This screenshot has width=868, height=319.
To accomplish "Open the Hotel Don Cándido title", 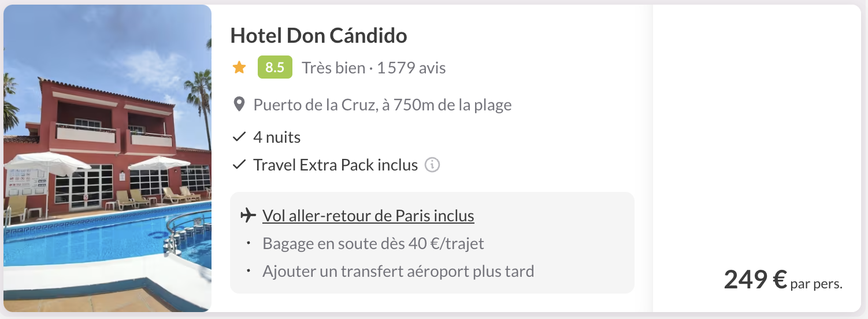I will click(318, 36).
